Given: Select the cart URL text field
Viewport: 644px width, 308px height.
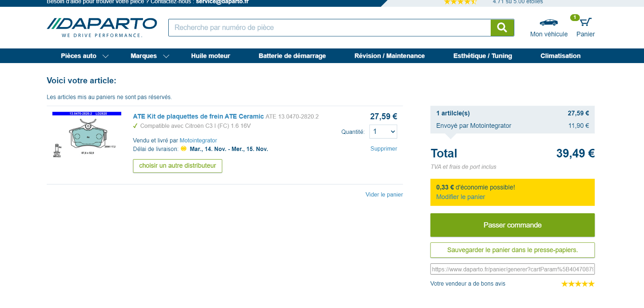Looking at the screenshot, I should (513, 269).
